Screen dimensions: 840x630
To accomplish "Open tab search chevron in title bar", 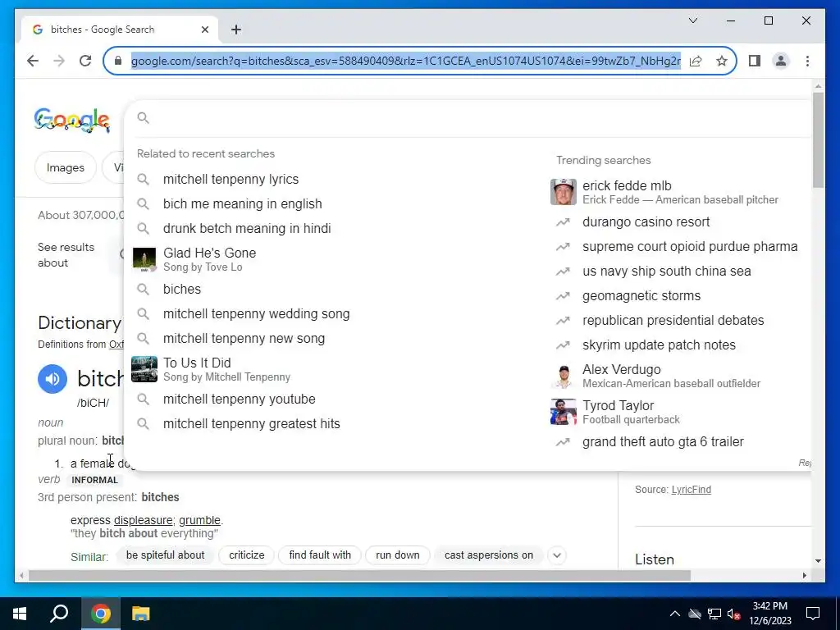I will coord(692,21).
